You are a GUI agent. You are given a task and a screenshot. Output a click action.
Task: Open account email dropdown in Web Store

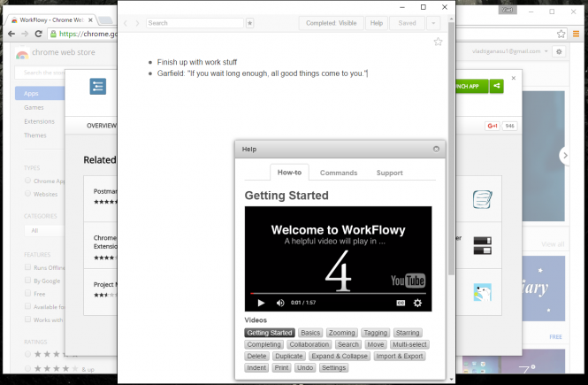click(510, 51)
